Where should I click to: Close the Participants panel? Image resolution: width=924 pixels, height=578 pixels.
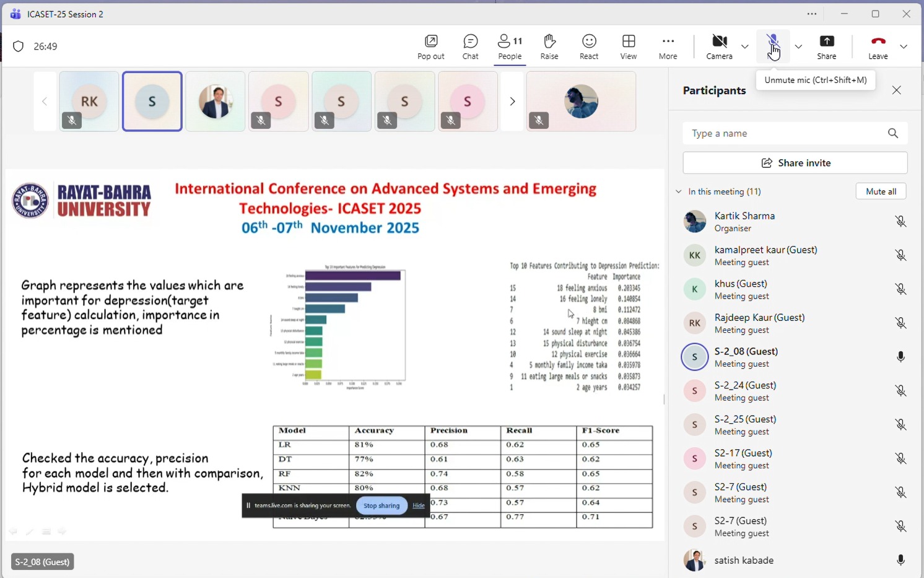[x=896, y=90]
